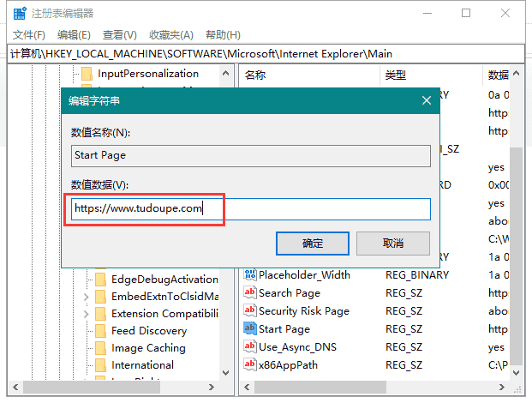The image size is (532, 403).
Task: Select the Start Page entry in list
Action: [x=284, y=329]
